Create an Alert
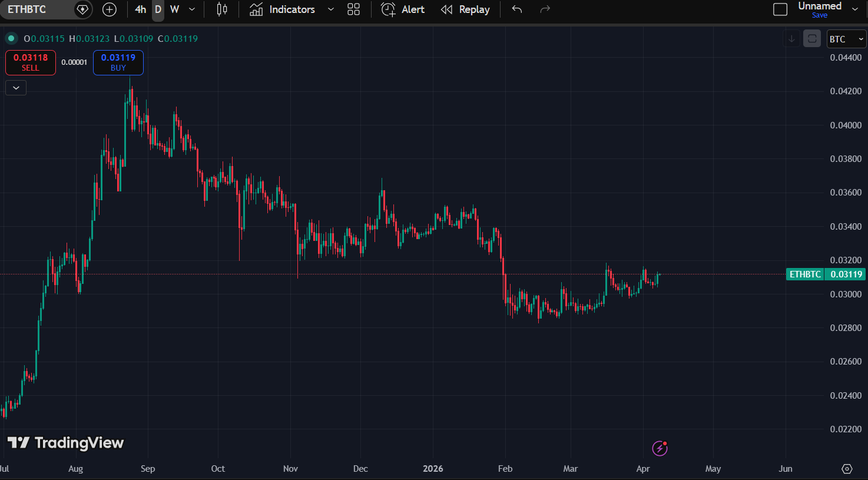The height and width of the screenshot is (480, 868). click(403, 9)
